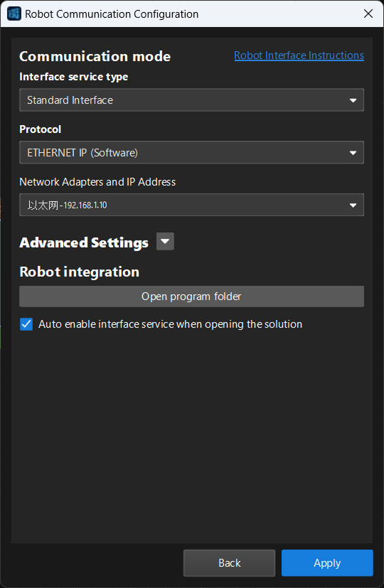Click the app icon in title bar
The width and height of the screenshot is (384, 588).
[x=14, y=14]
